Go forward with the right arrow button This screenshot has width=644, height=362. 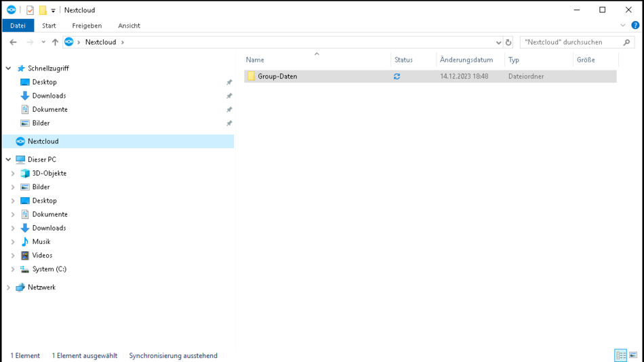(30, 42)
